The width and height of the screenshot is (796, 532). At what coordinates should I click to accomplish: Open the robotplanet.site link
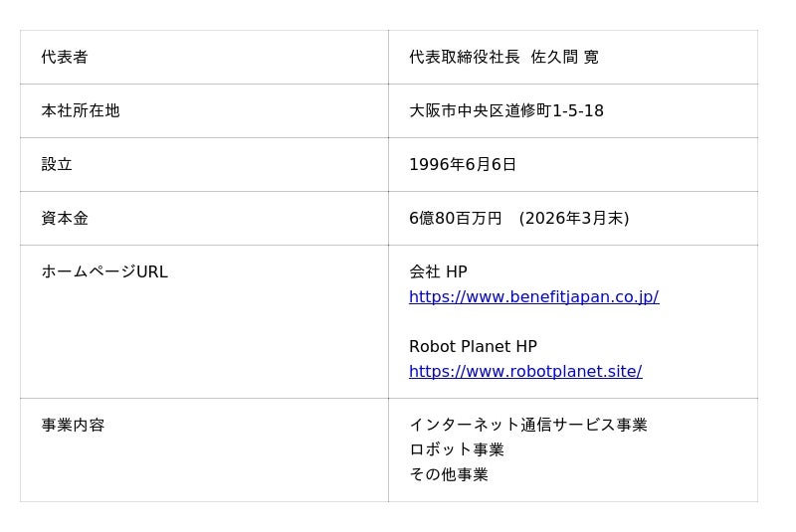[x=525, y=371]
